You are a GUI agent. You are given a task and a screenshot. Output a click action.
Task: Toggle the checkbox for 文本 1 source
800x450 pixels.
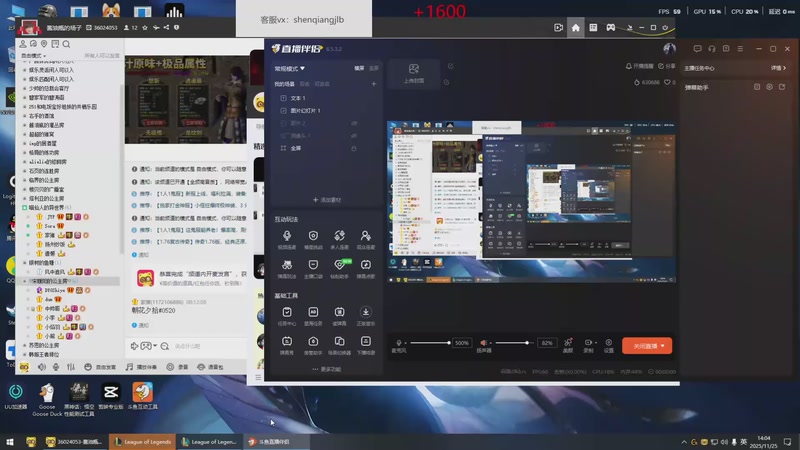(x=284, y=98)
